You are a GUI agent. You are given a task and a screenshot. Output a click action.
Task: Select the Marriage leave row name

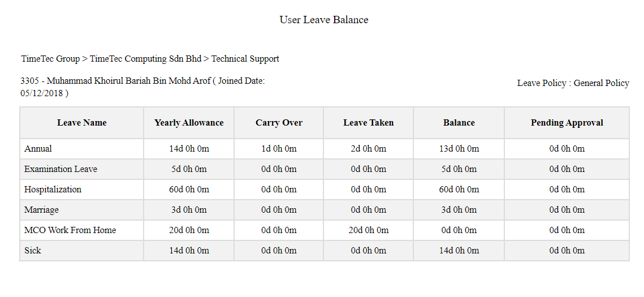coord(41,210)
